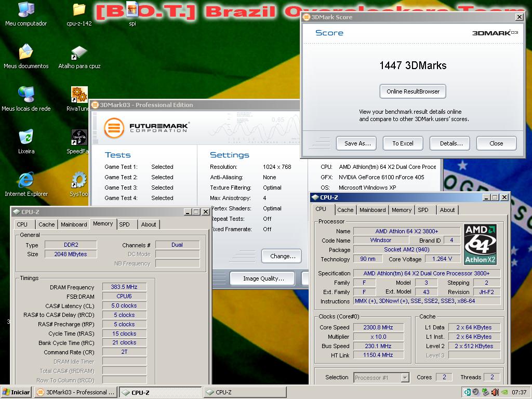Click Close button in 3DMark Score
532x399 pixels.
coord(496,143)
